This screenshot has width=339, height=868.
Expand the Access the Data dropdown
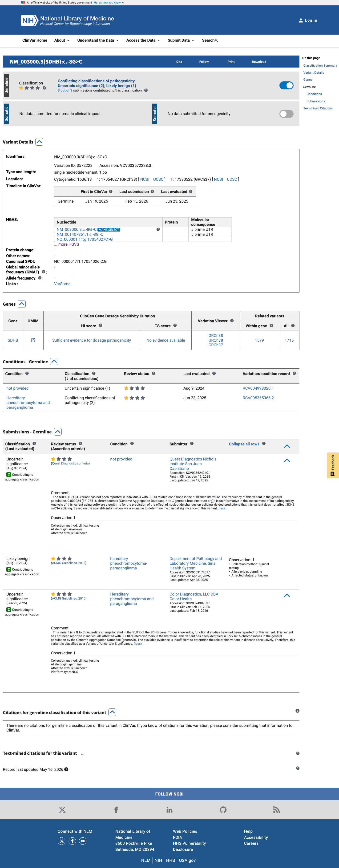143,40
